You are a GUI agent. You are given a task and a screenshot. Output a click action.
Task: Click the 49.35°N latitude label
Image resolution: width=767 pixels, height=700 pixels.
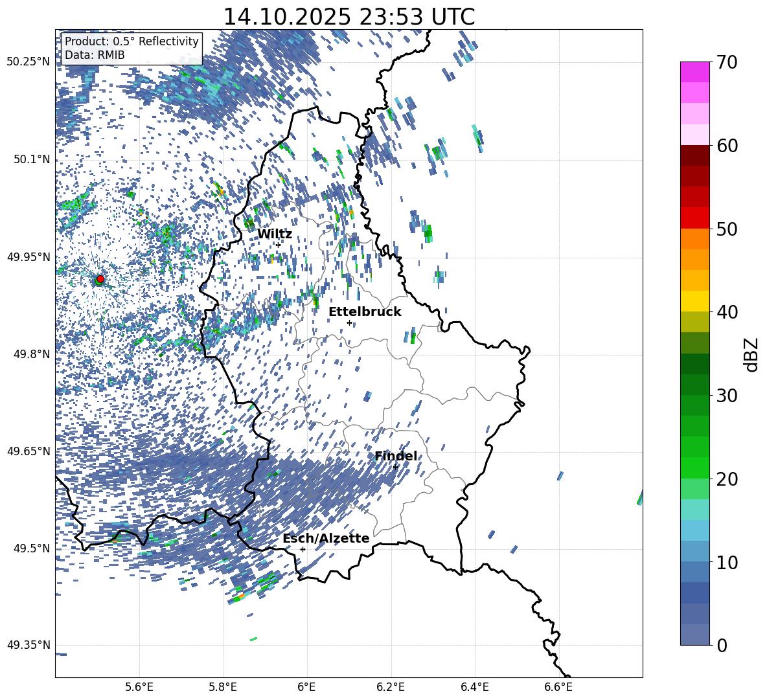(29, 645)
